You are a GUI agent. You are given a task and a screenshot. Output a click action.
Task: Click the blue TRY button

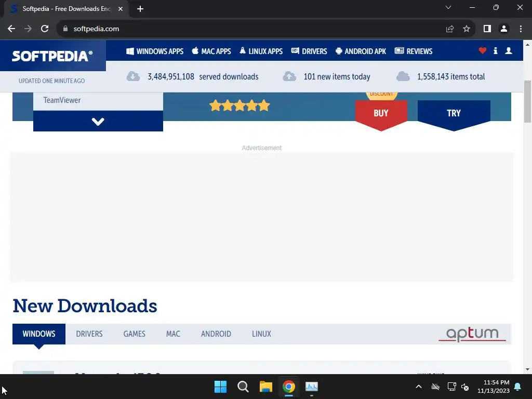[x=454, y=114]
